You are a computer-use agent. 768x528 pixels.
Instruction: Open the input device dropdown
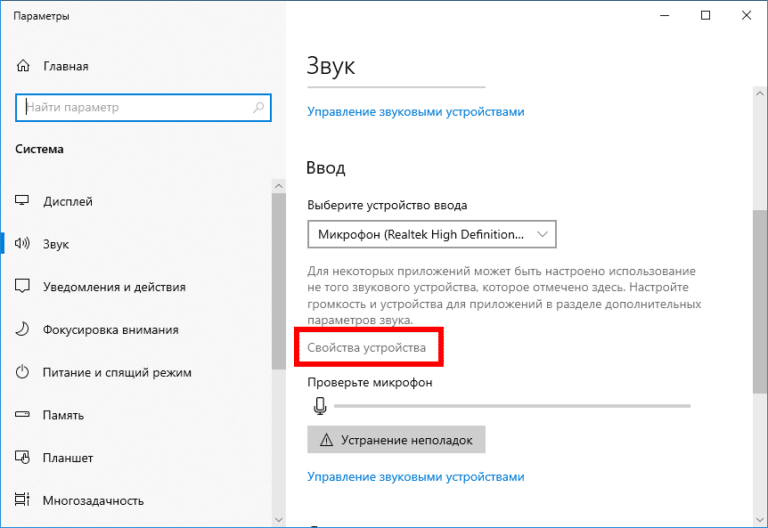pyautogui.click(x=431, y=234)
